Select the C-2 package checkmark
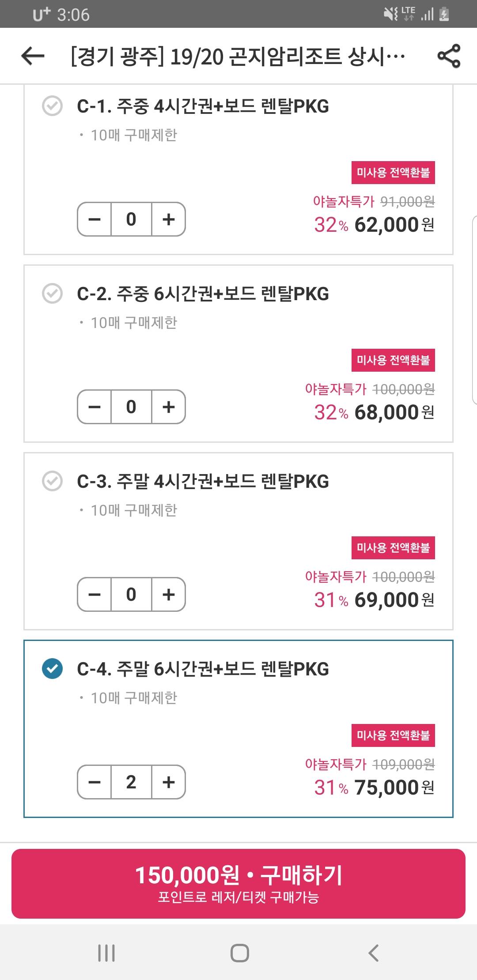 pos(52,294)
